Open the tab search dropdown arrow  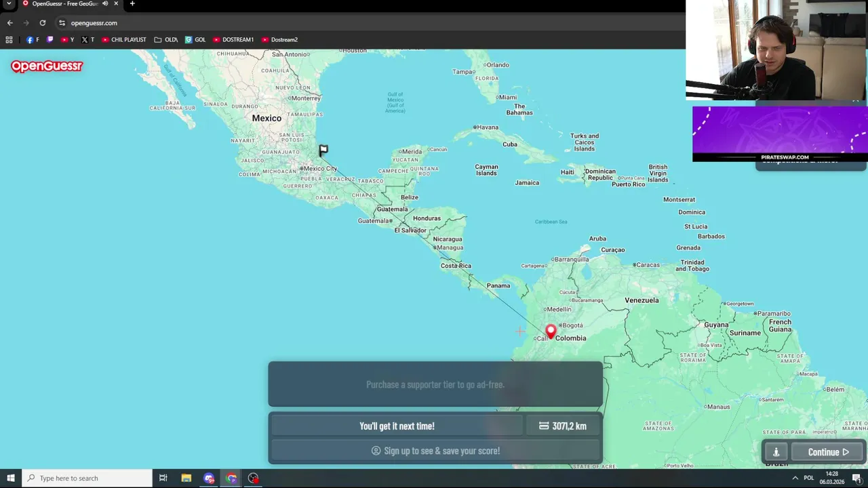9,3
